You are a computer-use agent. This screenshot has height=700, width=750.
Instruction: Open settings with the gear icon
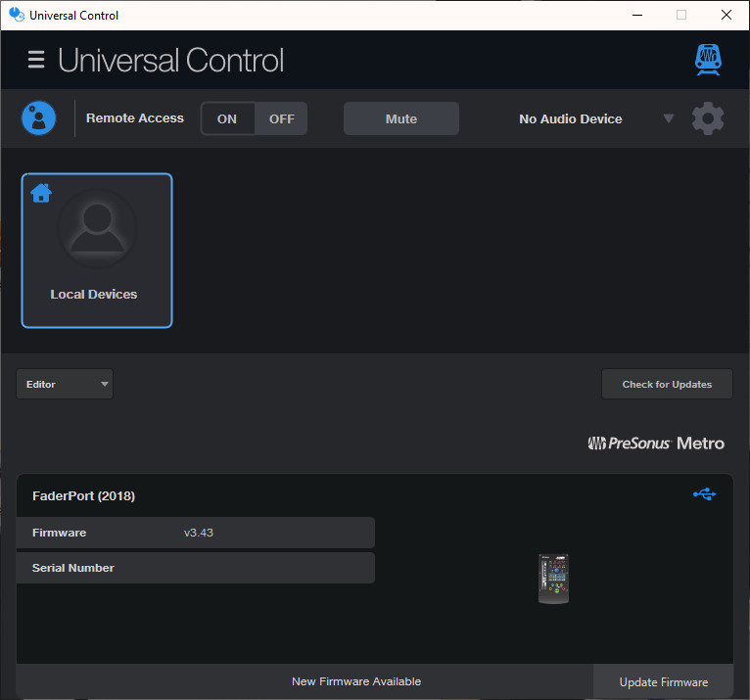pos(708,118)
